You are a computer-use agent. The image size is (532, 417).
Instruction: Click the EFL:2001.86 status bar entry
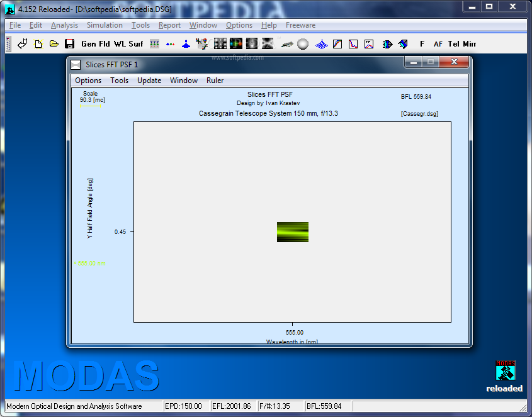233,406
